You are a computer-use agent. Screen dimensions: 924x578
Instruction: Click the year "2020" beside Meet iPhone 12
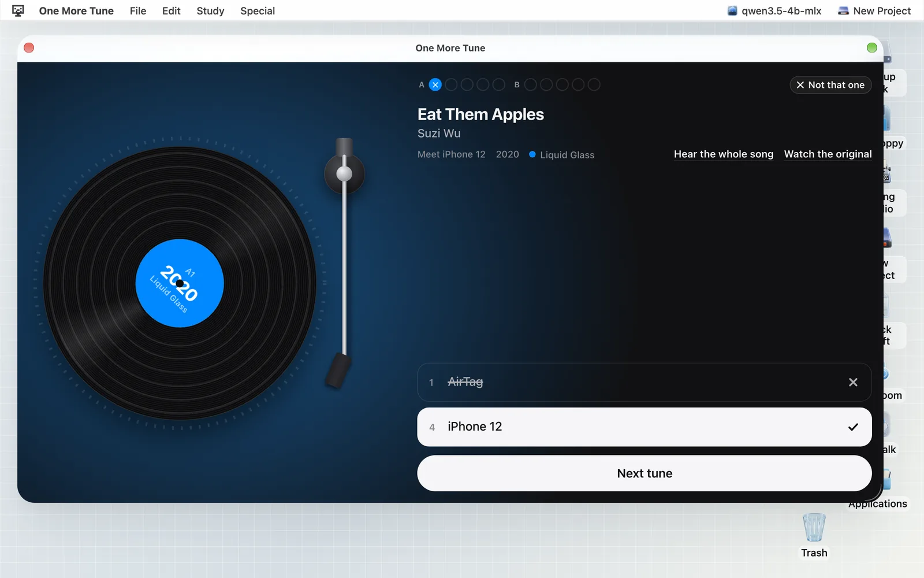[x=508, y=154]
